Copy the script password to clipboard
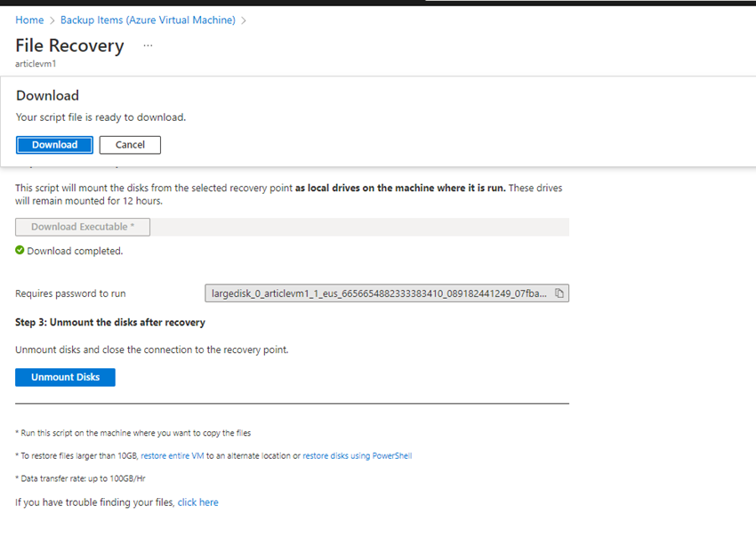 click(x=559, y=293)
